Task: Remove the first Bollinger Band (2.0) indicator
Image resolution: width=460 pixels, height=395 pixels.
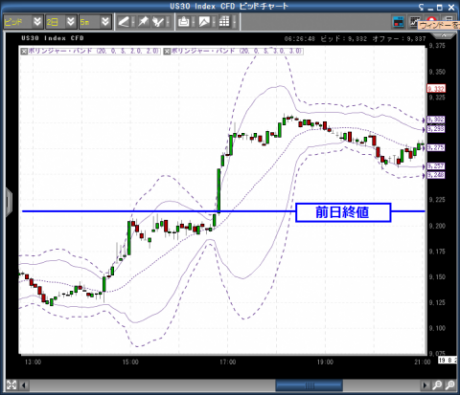Action: (x=24, y=51)
